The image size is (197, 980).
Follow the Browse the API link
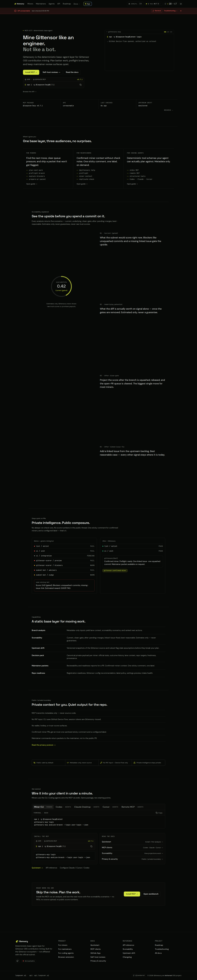point(30,92)
